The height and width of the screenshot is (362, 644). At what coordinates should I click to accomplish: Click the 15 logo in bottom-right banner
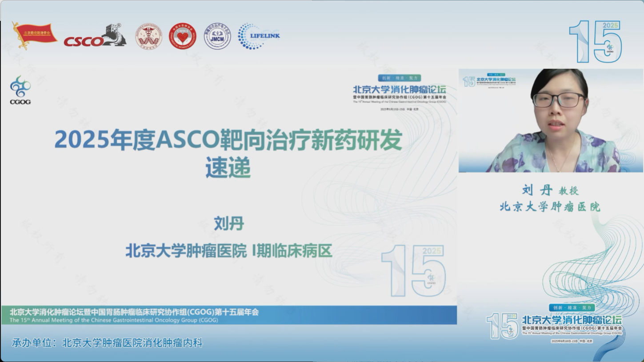pos(502,326)
